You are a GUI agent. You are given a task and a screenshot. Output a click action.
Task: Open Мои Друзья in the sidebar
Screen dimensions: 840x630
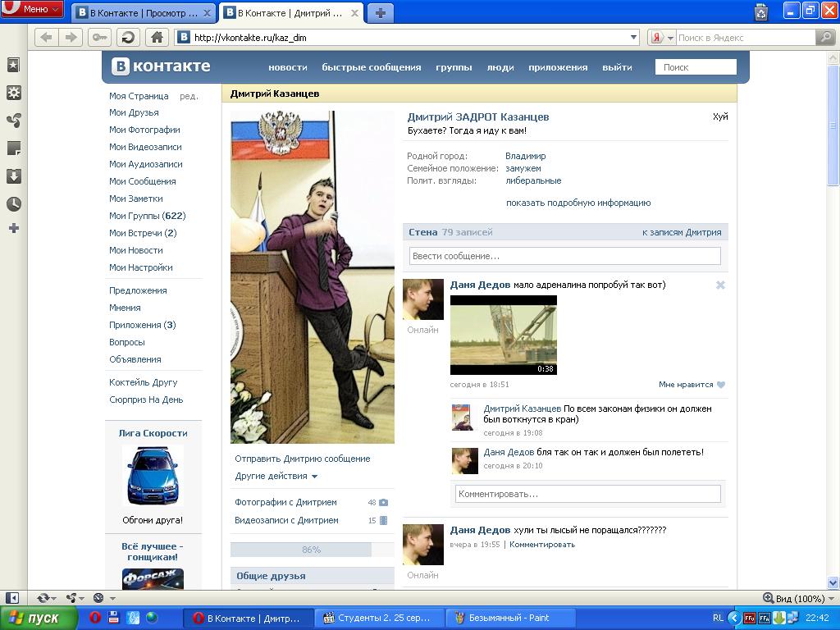pyautogui.click(x=134, y=112)
